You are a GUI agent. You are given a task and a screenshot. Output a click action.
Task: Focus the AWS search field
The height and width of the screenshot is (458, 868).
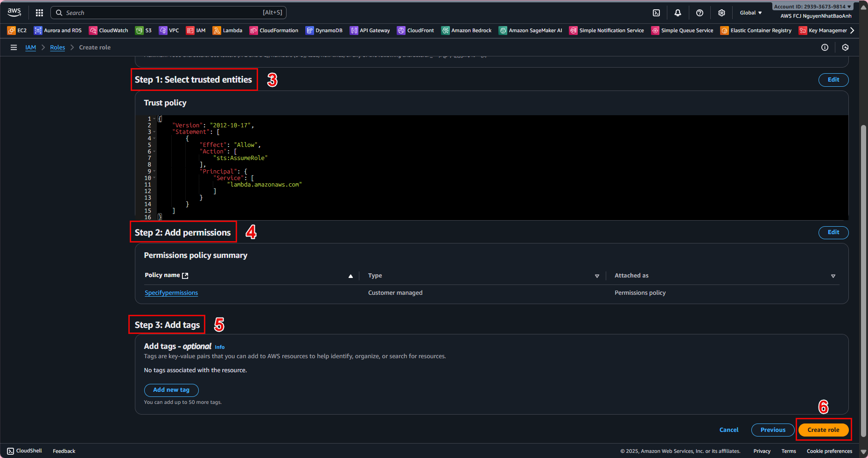point(168,13)
